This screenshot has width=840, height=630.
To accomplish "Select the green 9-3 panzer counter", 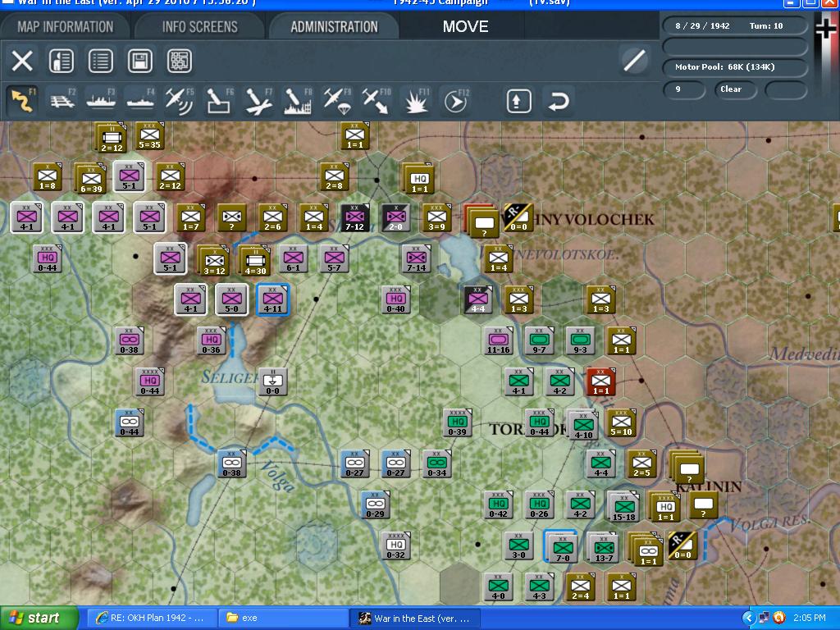I will (x=580, y=340).
